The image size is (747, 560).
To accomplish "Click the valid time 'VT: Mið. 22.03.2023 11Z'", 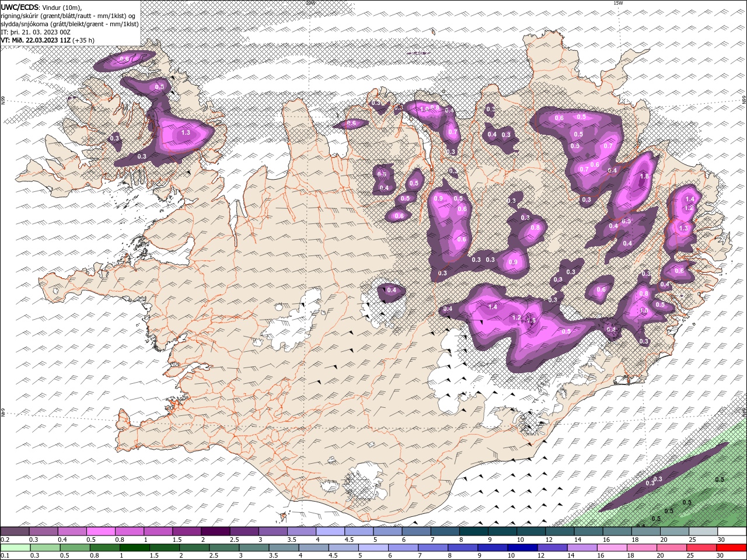I will point(36,40).
